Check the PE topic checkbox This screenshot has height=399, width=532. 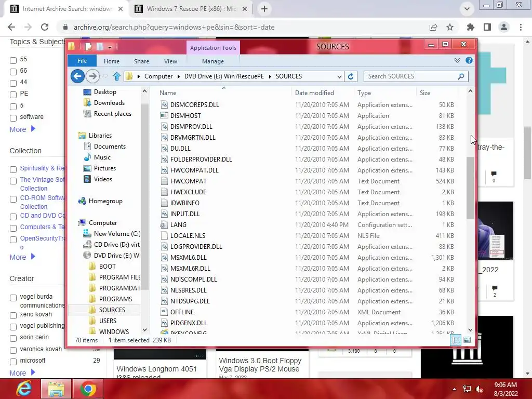click(x=13, y=95)
